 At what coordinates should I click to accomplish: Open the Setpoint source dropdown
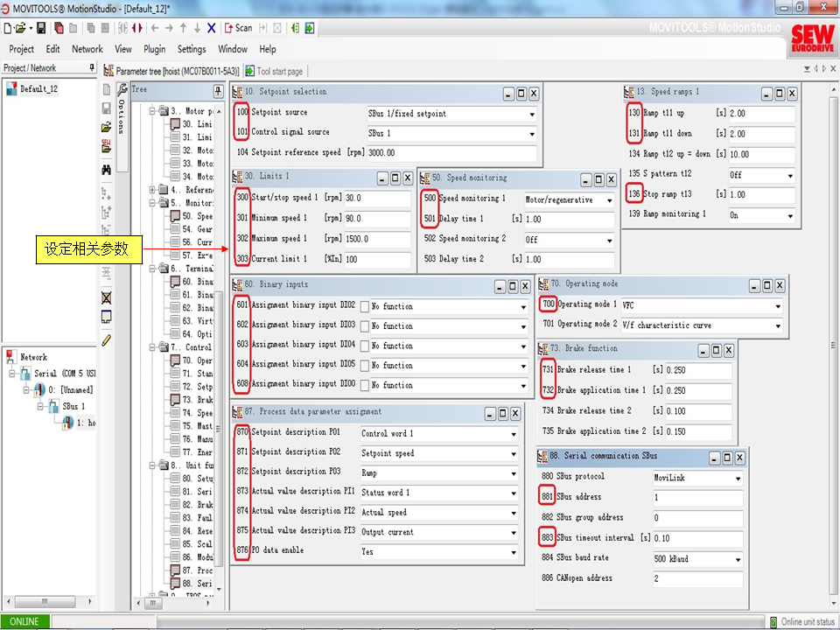point(531,114)
